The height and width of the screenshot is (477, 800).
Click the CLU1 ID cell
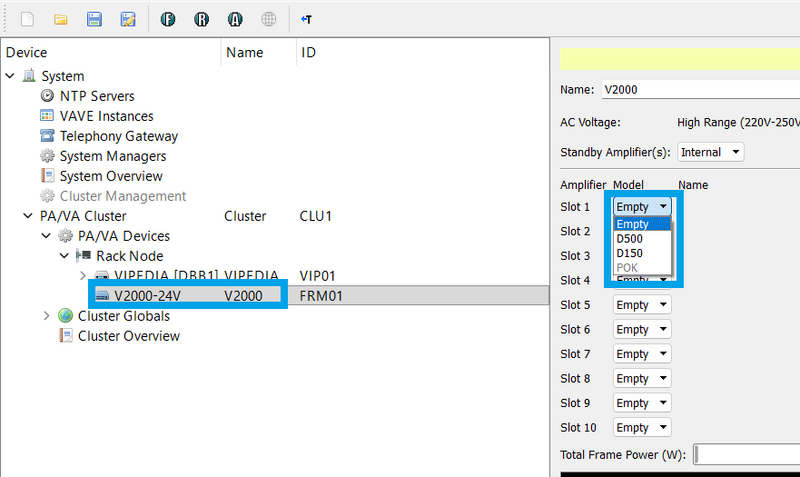pos(315,216)
